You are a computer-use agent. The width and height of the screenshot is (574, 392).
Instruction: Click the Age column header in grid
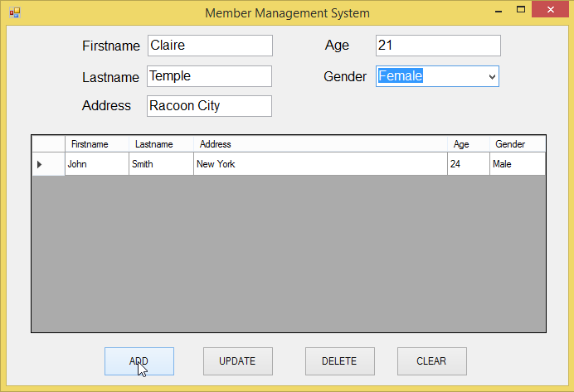point(468,144)
